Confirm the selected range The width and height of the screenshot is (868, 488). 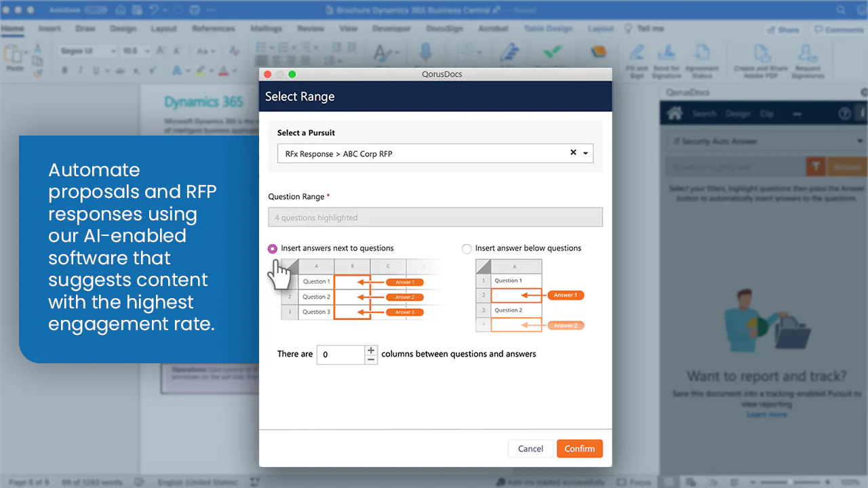click(580, 449)
